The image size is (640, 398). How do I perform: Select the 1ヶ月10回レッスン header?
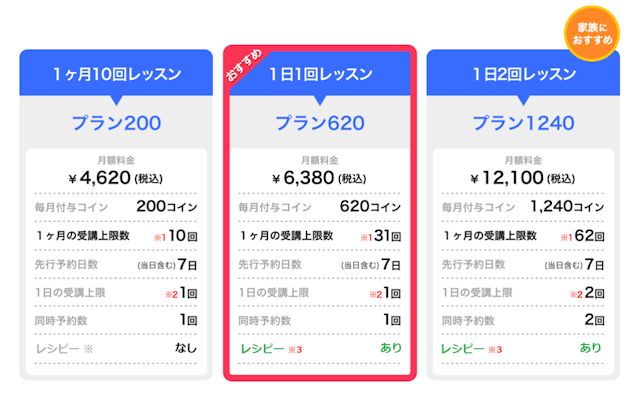116,74
